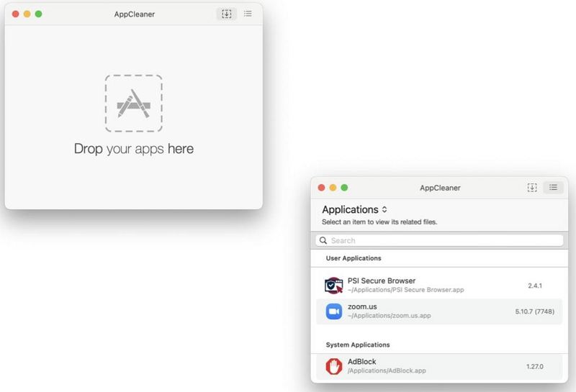Click the path /Applications/AdBlock.app
This screenshot has height=392, width=576.
point(387,370)
